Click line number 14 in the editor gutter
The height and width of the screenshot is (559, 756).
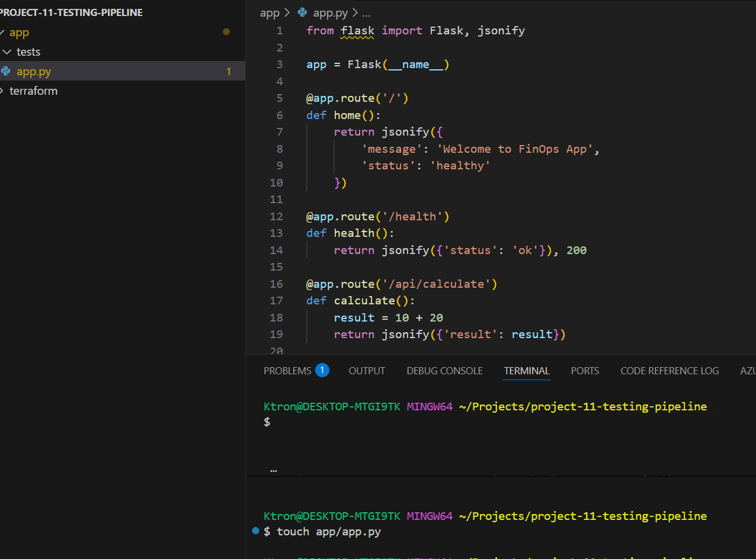point(276,250)
